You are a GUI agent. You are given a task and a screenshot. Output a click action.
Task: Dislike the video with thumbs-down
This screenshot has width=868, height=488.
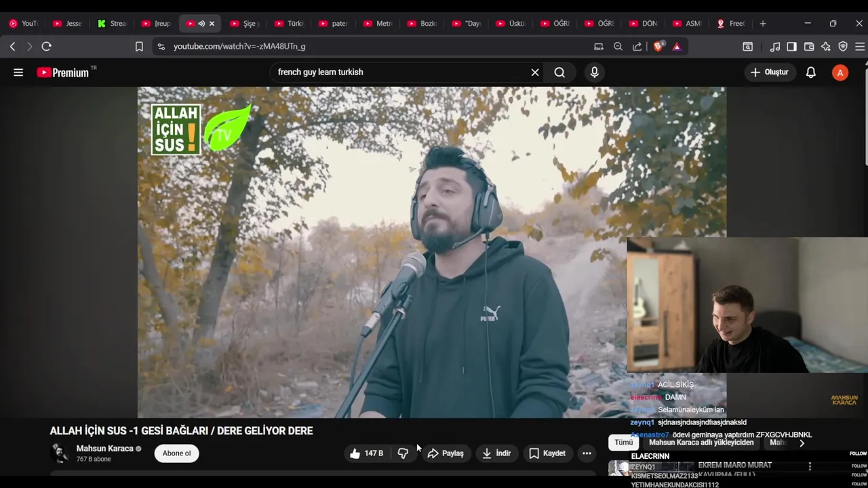[403, 453]
